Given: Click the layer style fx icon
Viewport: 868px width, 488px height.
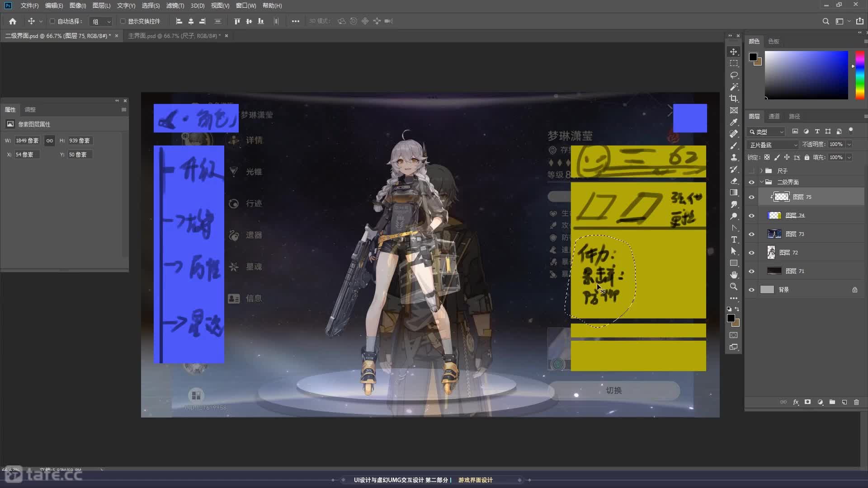Looking at the screenshot, I should click(x=796, y=402).
